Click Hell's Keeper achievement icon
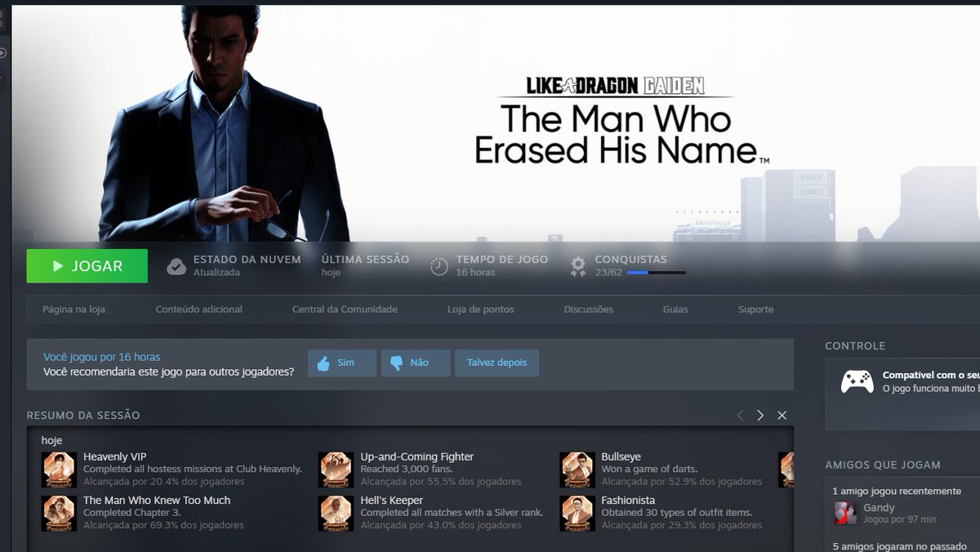This screenshot has height=552, width=980. click(336, 513)
